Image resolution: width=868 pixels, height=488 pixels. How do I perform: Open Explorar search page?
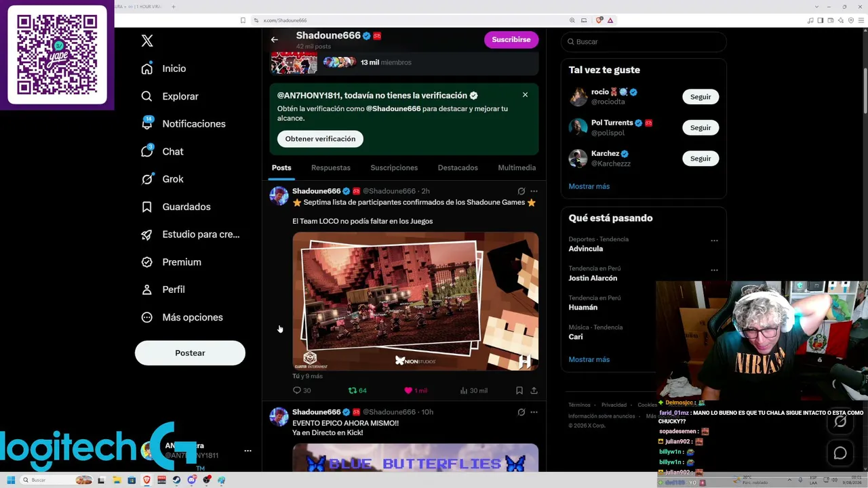point(170,96)
